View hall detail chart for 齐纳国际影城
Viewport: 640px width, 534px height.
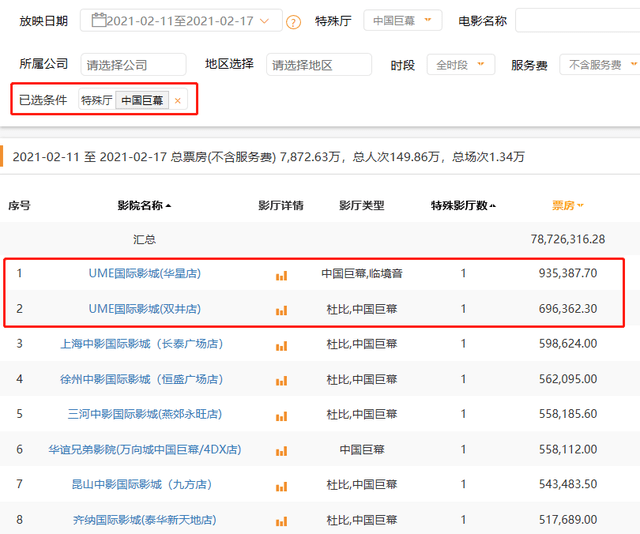[x=281, y=522]
